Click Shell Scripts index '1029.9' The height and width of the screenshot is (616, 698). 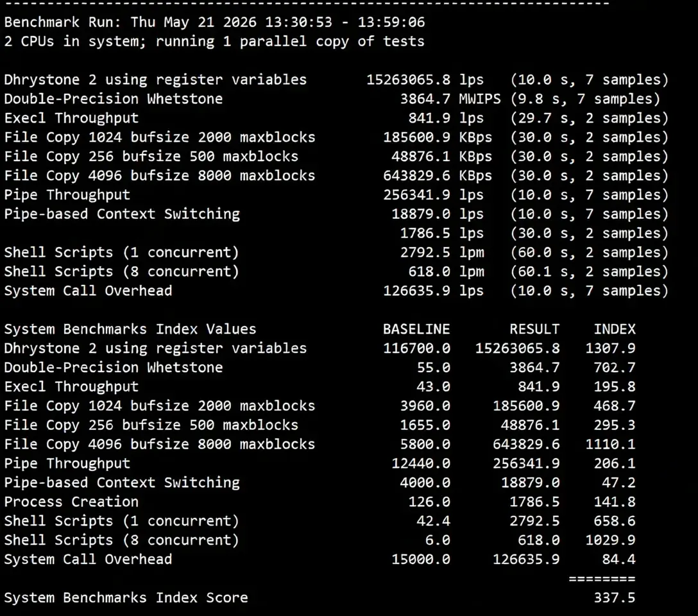pyautogui.click(x=610, y=539)
